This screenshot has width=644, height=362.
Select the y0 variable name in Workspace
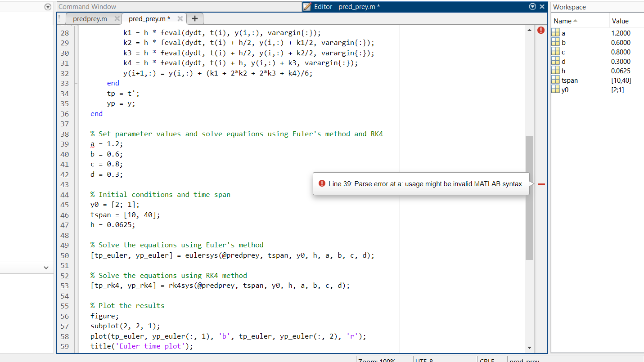point(565,90)
